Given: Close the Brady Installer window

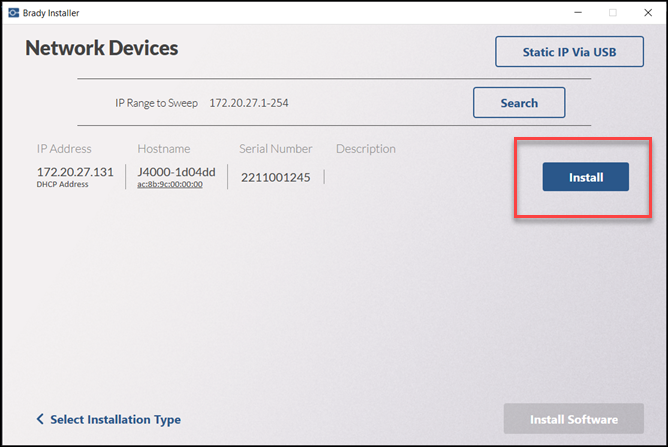Looking at the screenshot, I should pyautogui.click(x=648, y=12).
